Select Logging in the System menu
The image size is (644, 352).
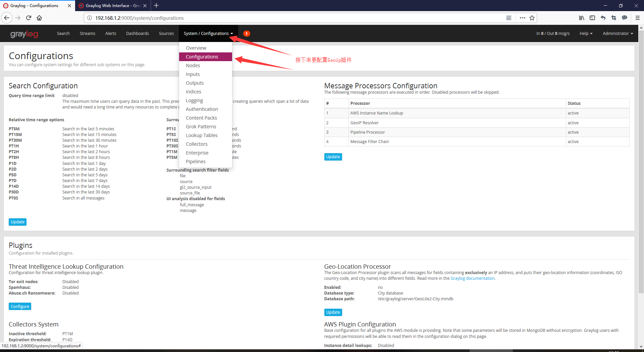(x=206, y=100)
